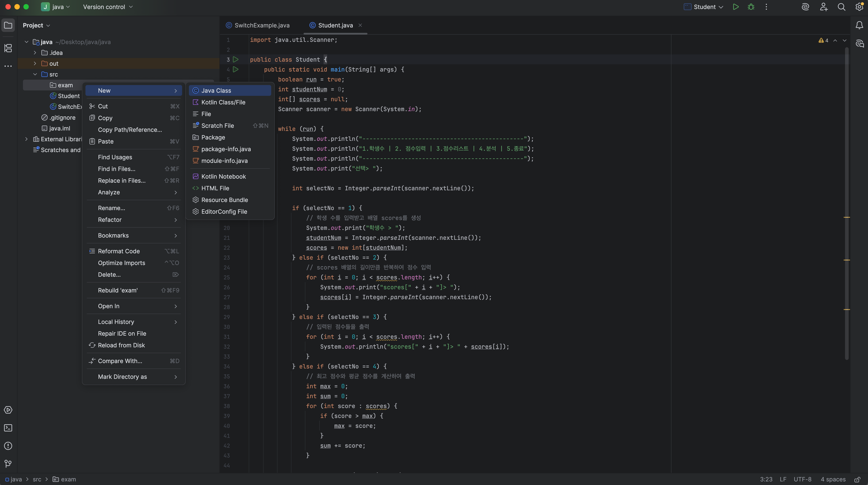The height and width of the screenshot is (485, 868).
Task: Click the UTF-8 encoding in status bar
Action: pos(802,479)
